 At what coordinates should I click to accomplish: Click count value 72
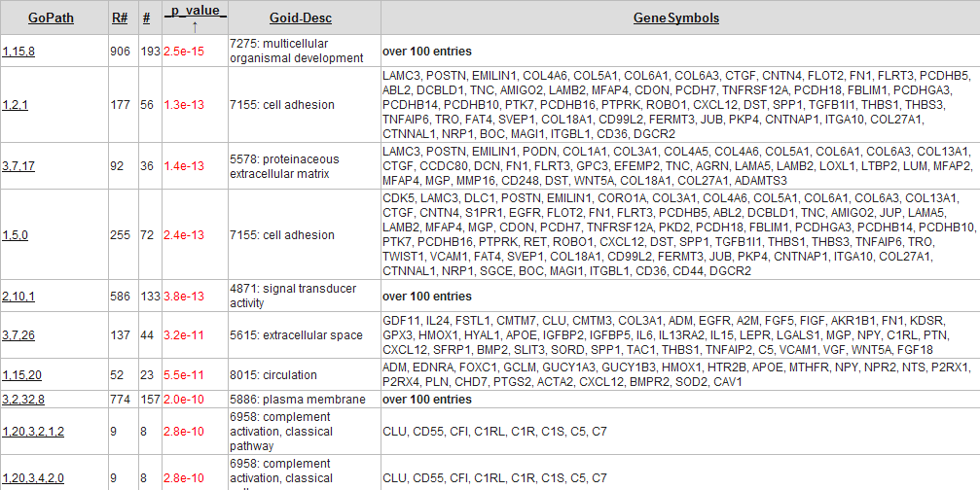point(148,234)
